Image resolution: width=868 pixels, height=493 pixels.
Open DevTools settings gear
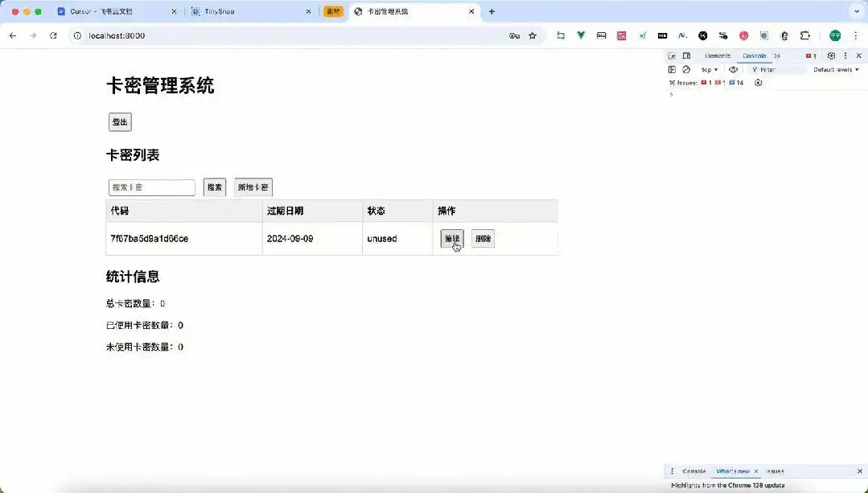[x=831, y=56]
